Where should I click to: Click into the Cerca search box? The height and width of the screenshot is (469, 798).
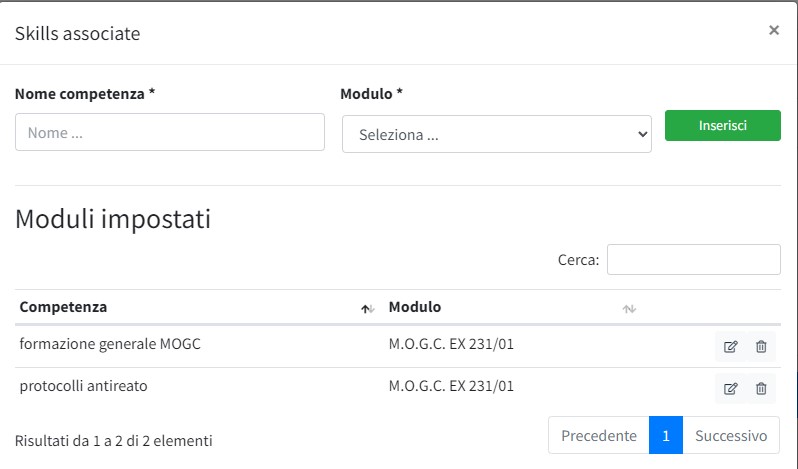pos(693,260)
